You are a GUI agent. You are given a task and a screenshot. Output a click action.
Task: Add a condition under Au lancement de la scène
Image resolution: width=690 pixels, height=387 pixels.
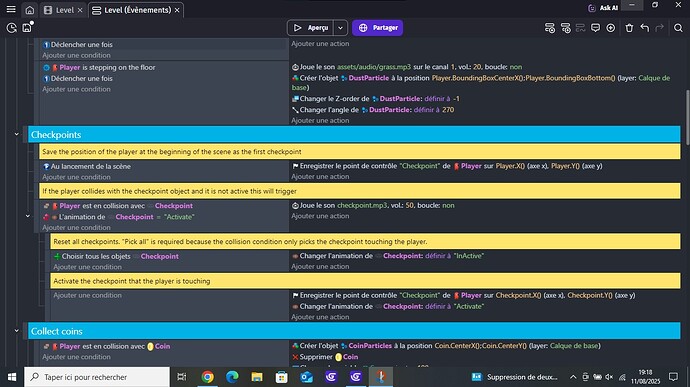click(76, 177)
